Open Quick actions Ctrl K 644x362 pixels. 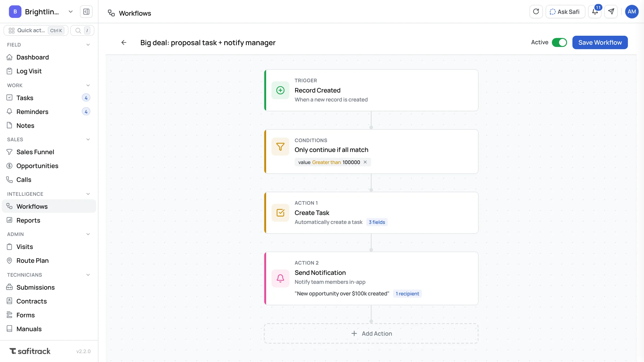click(x=36, y=30)
